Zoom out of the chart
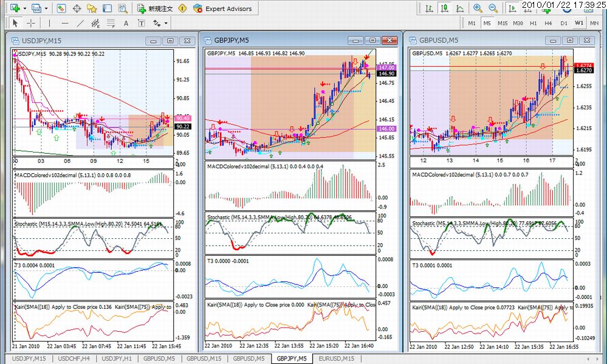 (x=493, y=9)
